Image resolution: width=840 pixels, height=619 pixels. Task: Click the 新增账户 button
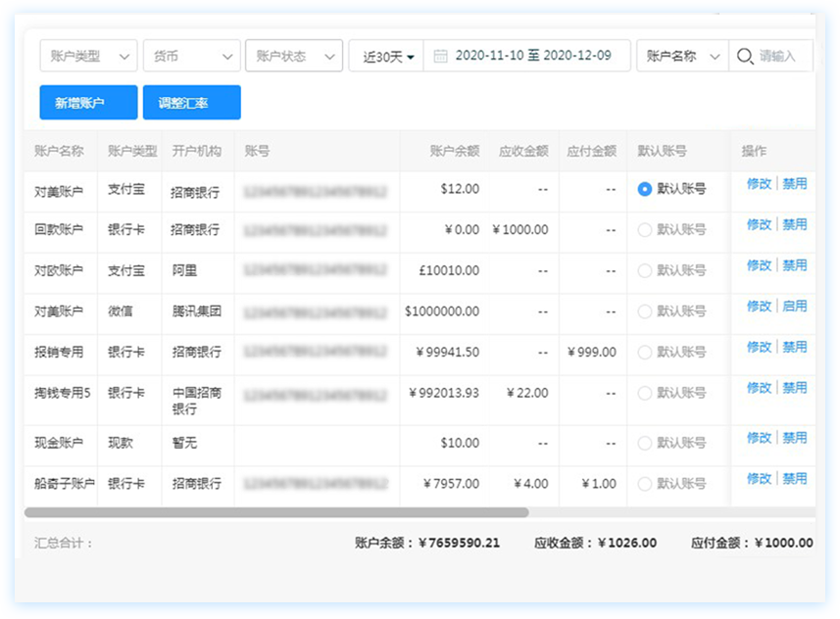point(88,103)
